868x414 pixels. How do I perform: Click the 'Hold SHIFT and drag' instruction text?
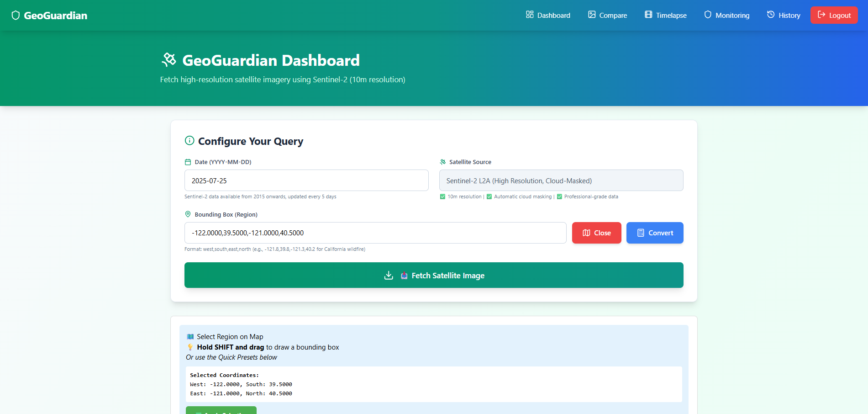[231, 347]
